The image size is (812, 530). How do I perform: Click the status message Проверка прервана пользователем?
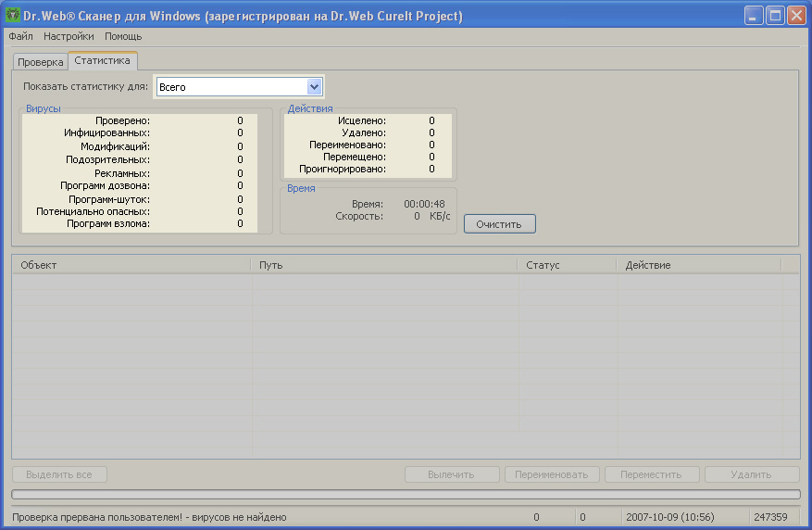(149, 517)
